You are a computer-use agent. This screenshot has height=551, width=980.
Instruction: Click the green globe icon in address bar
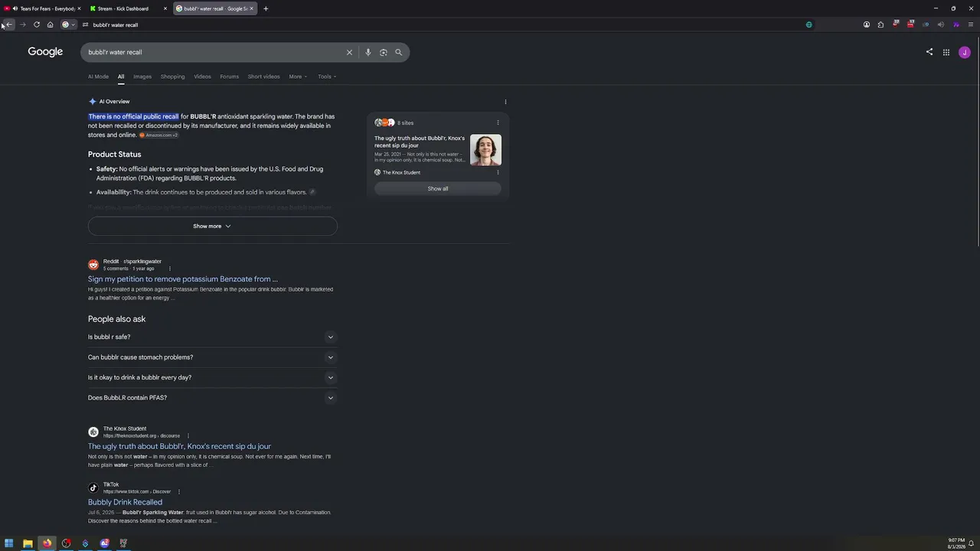pyautogui.click(x=809, y=24)
